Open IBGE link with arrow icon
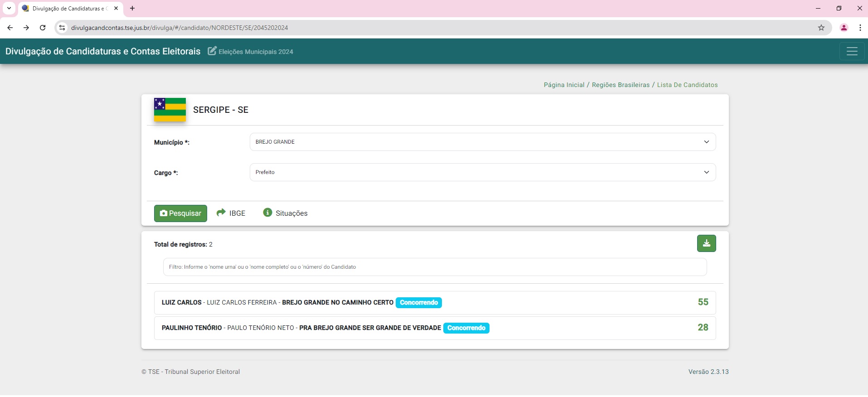This screenshot has width=868, height=397. (231, 213)
